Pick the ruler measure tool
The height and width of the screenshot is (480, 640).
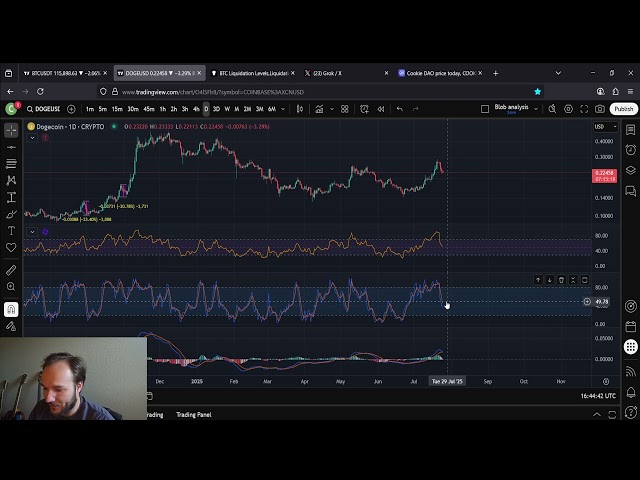(x=11, y=270)
